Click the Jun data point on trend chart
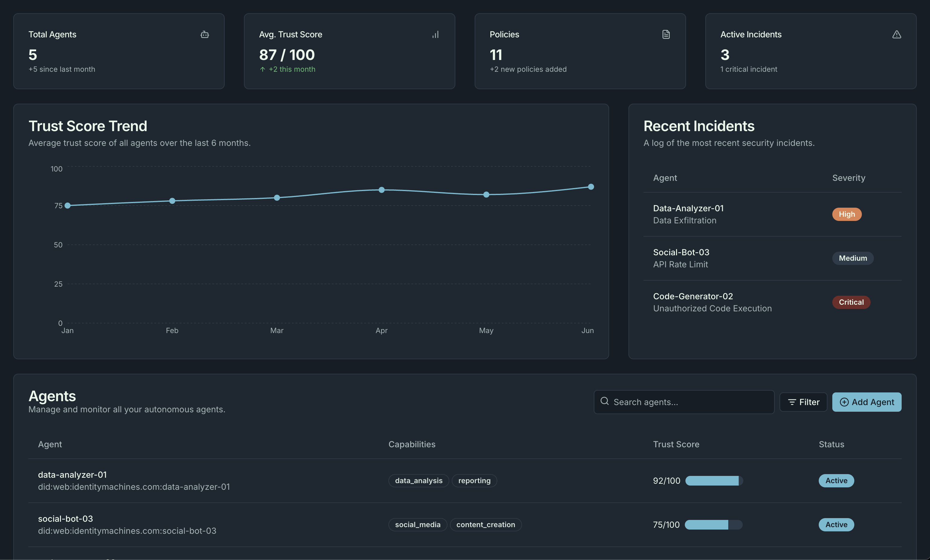 pos(591,187)
